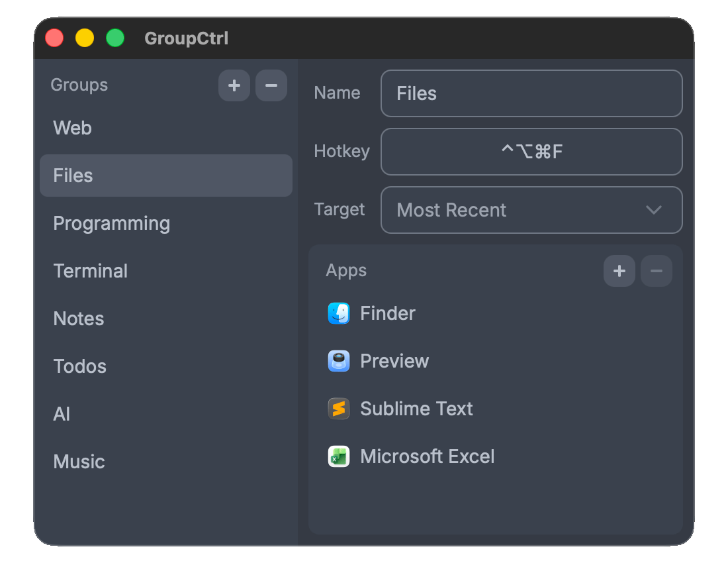Open the Terminal group
Image resolution: width=728 pixels, height=563 pixels.
91,271
